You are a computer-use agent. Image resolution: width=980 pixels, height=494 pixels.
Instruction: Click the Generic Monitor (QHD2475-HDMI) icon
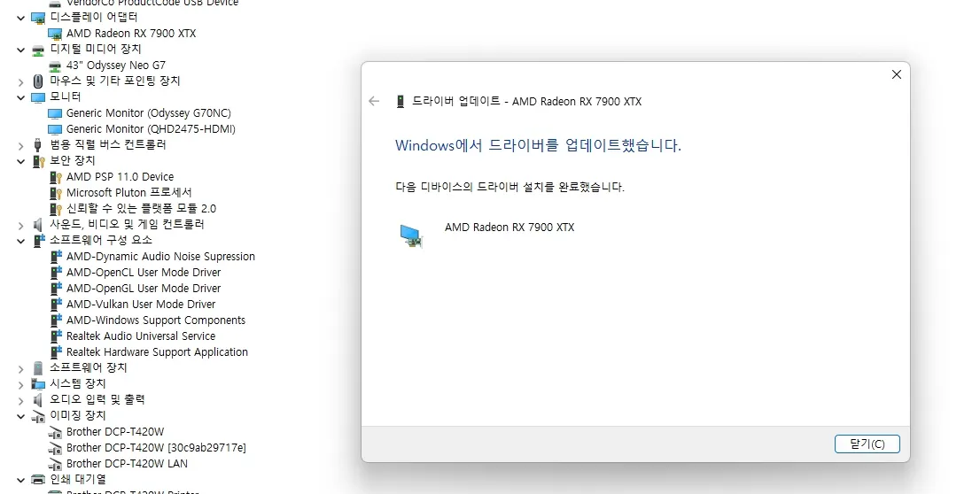tap(55, 129)
